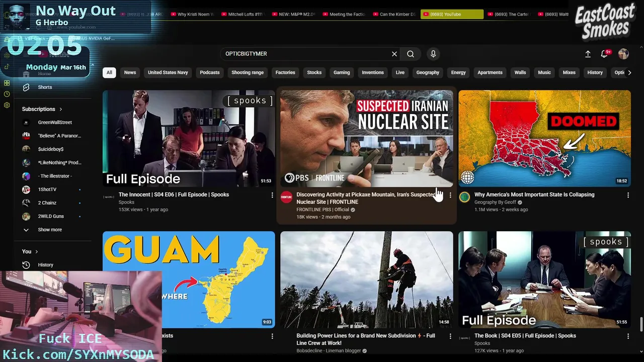Switch to the (6693) The Cartel browser tab
The image size is (644, 362).
coord(509,14)
